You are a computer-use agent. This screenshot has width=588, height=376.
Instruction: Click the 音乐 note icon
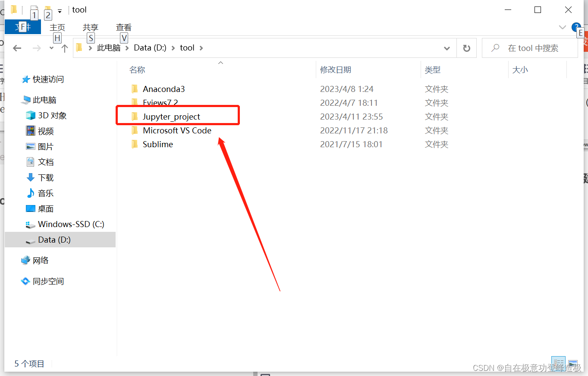[x=30, y=193]
